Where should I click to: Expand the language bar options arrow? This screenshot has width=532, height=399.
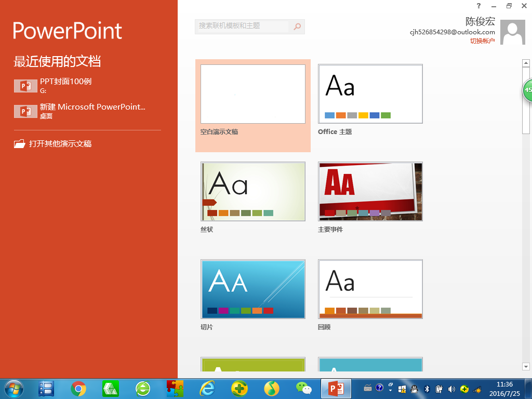pyautogui.click(x=391, y=391)
